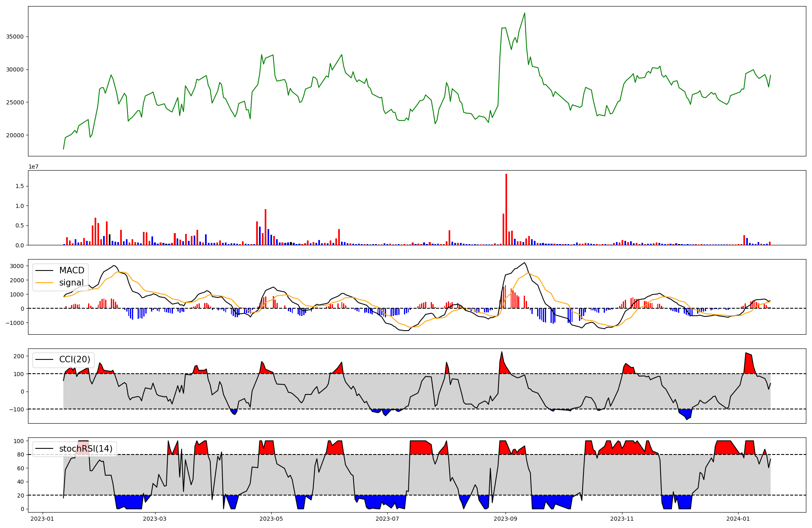Click the 2023-05 date label

tap(271, 519)
